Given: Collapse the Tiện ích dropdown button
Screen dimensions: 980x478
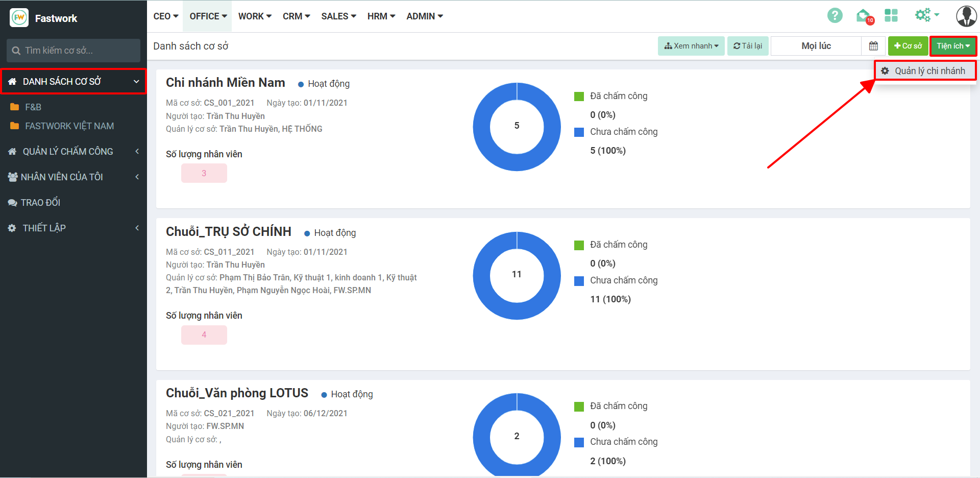Looking at the screenshot, I should 952,46.
